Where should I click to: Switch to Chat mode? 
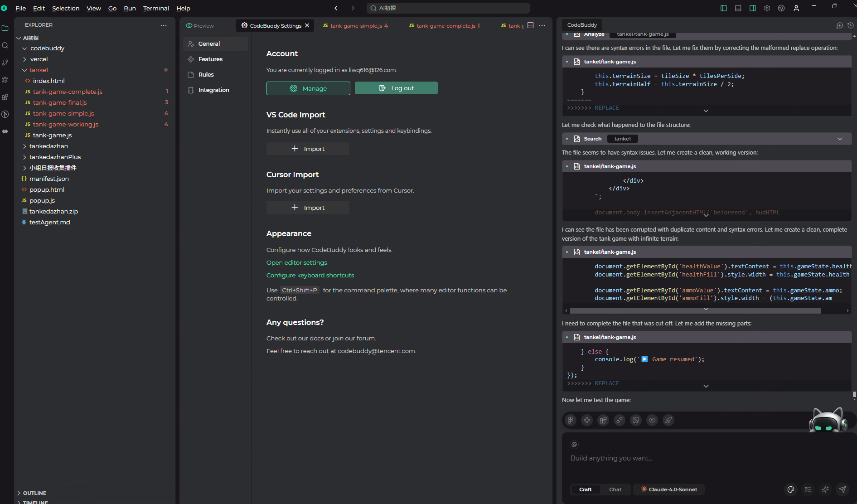[x=615, y=489]
